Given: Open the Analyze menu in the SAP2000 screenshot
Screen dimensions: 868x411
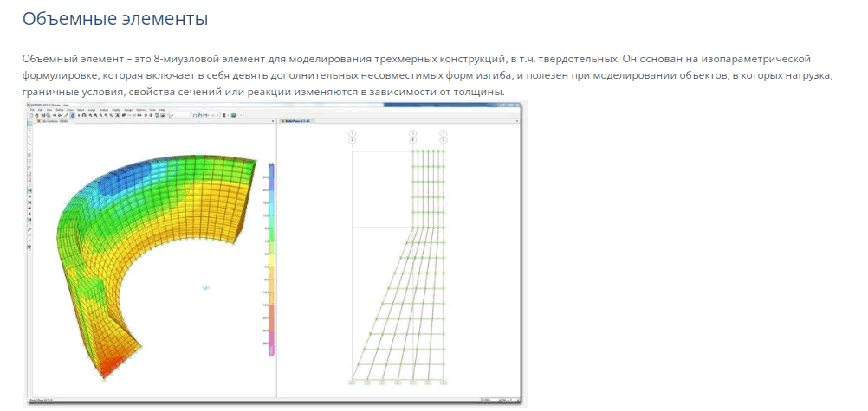Looking at the screenshot, I should [103, 110].
